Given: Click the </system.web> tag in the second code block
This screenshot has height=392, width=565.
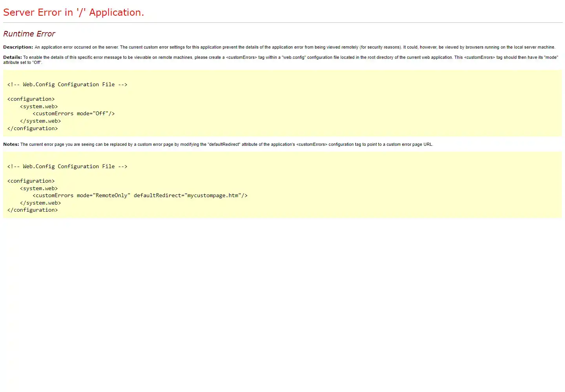Looking at the screenshot, I should 40,203.
